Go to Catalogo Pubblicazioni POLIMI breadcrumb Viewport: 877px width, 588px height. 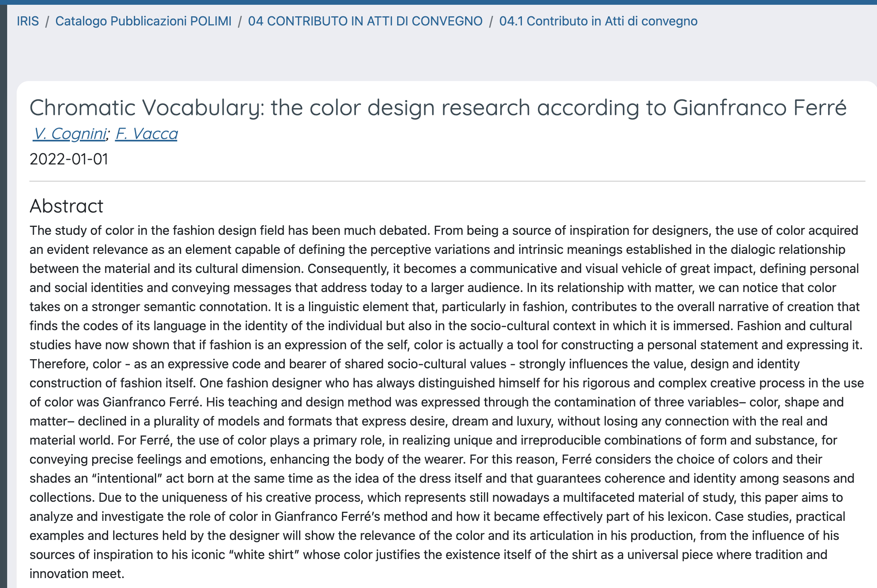coord(143,21)
